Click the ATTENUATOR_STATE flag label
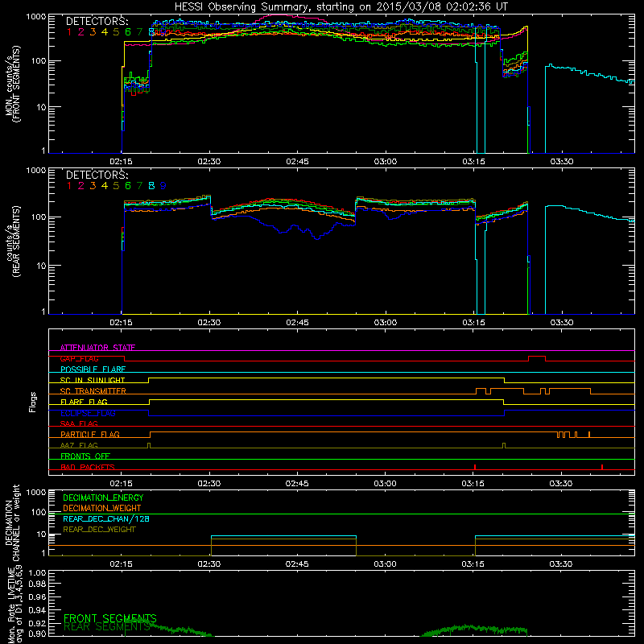This screenshot has width=644, height=644. [97, 348]
